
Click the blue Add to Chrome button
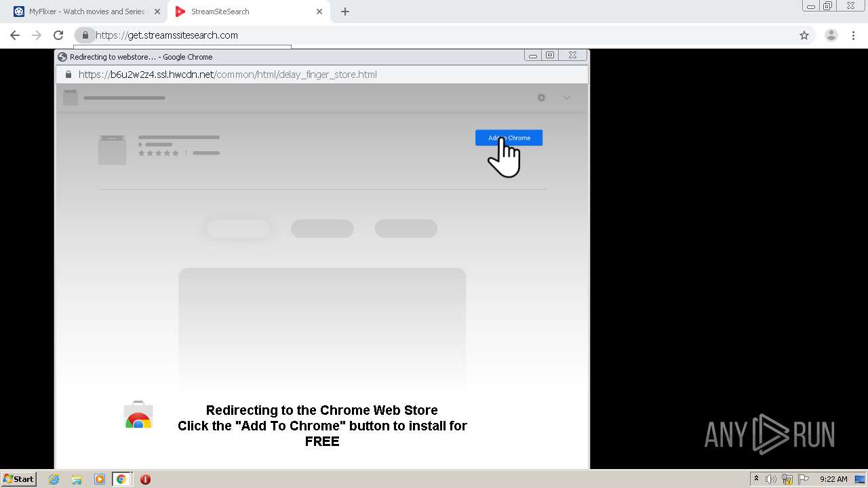point(509,138)
